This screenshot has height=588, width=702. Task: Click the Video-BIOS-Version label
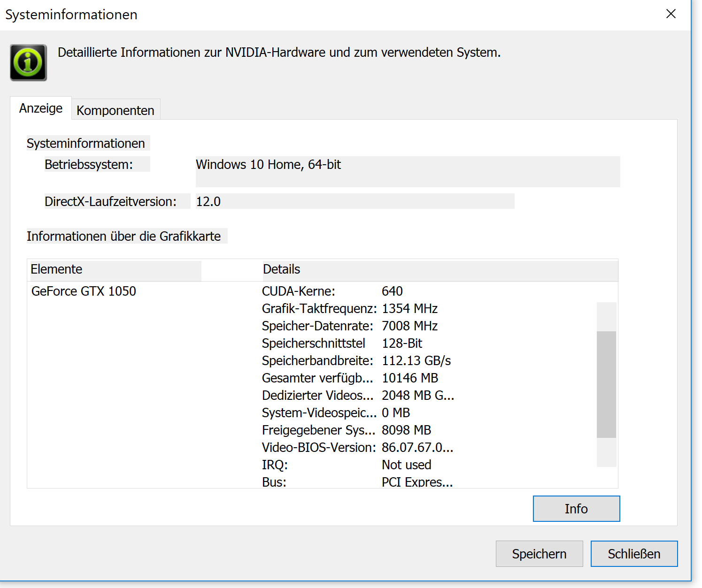point(319,448)
